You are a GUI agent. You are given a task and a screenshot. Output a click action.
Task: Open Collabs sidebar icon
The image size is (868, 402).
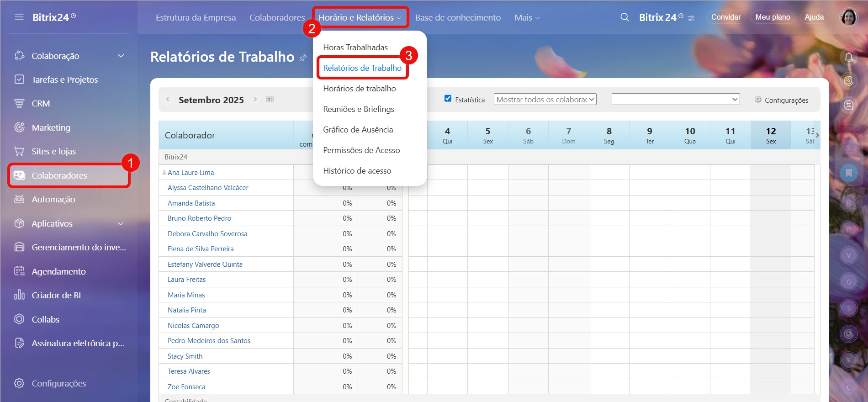[x=19, y=319]
